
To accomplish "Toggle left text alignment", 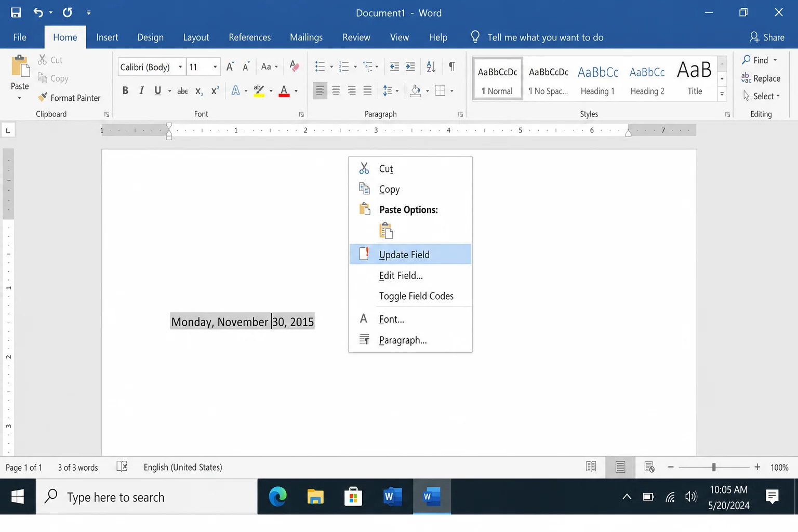I will tap(320, 91).
